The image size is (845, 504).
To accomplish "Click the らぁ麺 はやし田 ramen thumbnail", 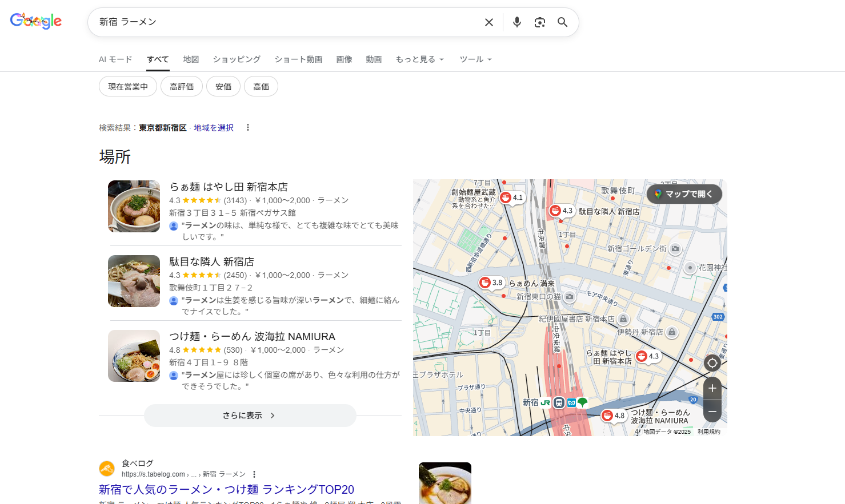I will (134, 206).
